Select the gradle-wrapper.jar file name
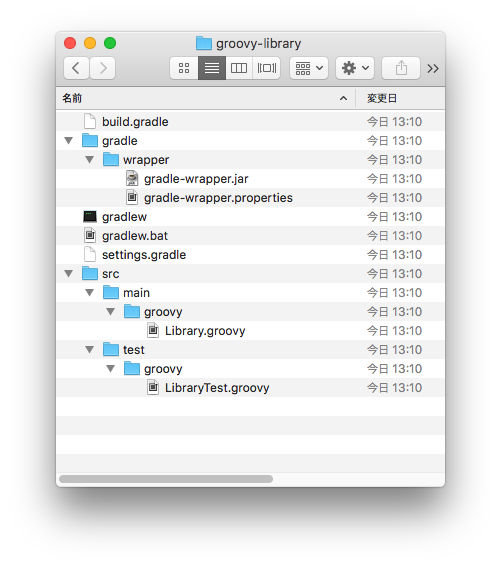 coord(196,179)
